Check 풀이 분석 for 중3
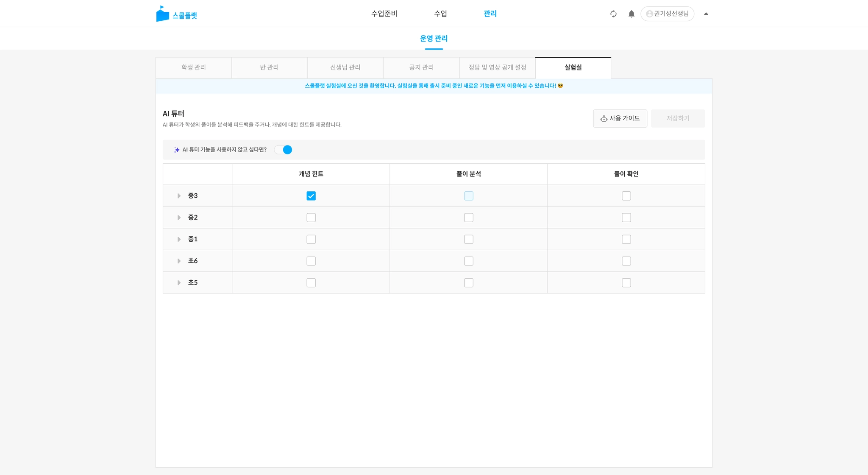Viewport: 868px width, 475px height. (x=468, y=196)
